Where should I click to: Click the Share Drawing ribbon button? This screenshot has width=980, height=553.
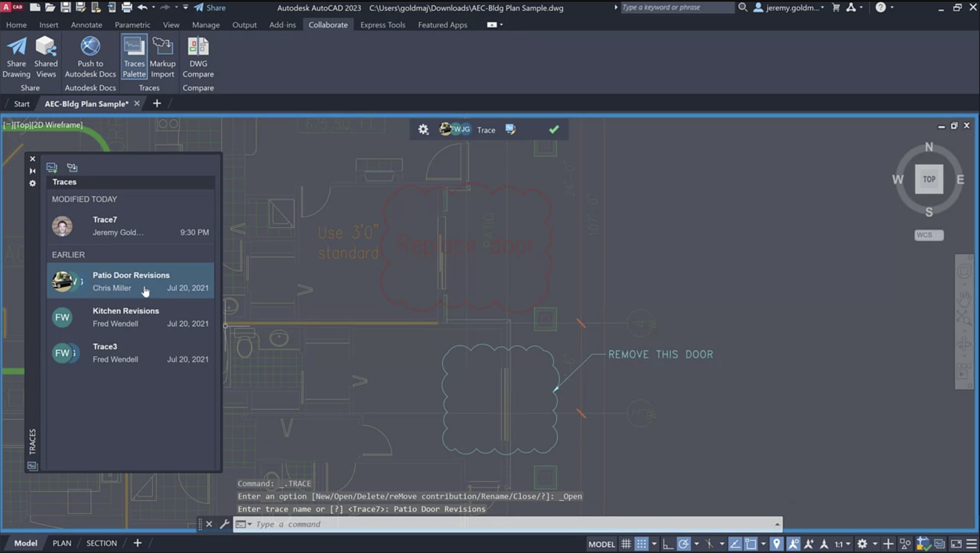tap(16, 57)
